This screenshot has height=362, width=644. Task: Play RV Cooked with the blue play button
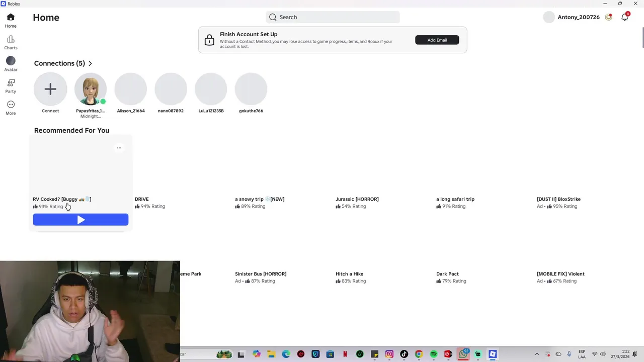point(80,219)
